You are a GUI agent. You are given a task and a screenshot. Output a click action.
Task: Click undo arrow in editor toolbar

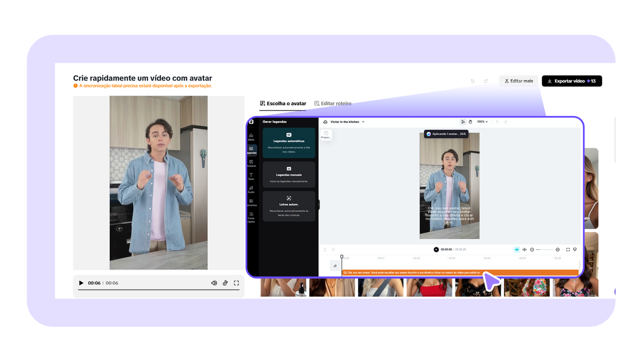point(497,122)
